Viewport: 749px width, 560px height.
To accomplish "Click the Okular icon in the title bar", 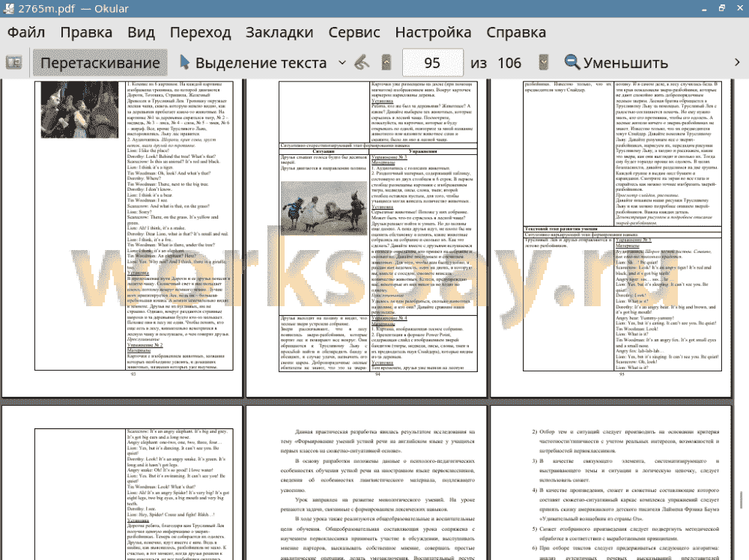I will point(8,8).
